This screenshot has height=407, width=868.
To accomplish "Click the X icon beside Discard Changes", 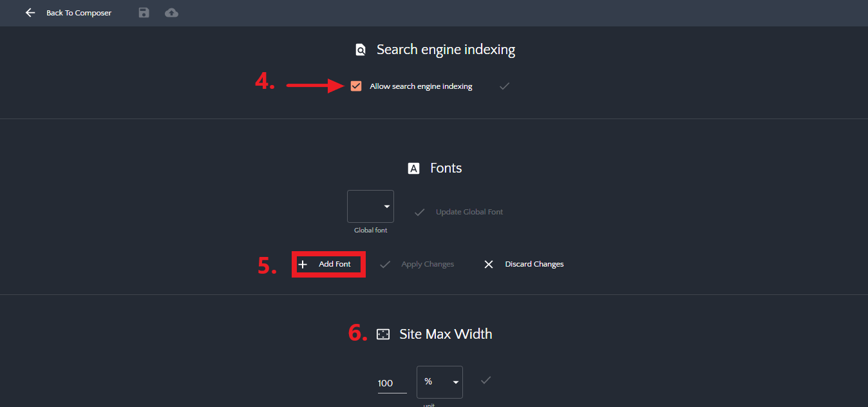I will click(489, 265).
